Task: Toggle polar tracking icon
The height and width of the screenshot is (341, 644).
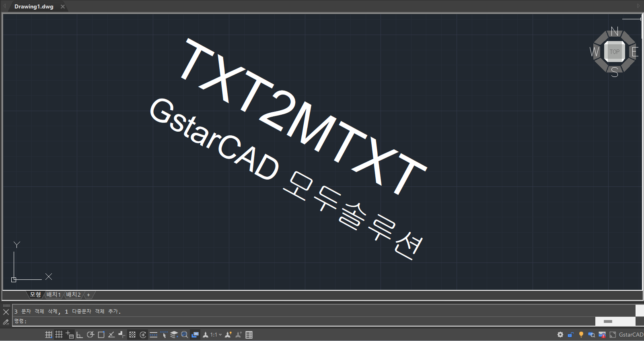Action: 91,335
